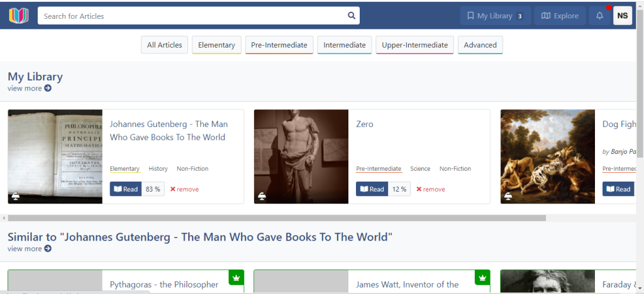The width and height of the screenshot is (644, 294).
Task: Click crown icon on Pythagoras card
Action: [x=236, y=277]
